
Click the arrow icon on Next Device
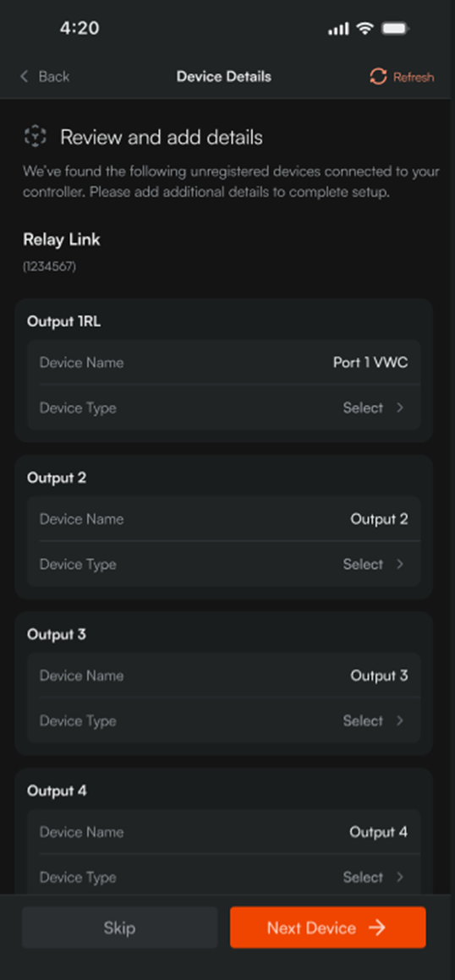[377, 928]
